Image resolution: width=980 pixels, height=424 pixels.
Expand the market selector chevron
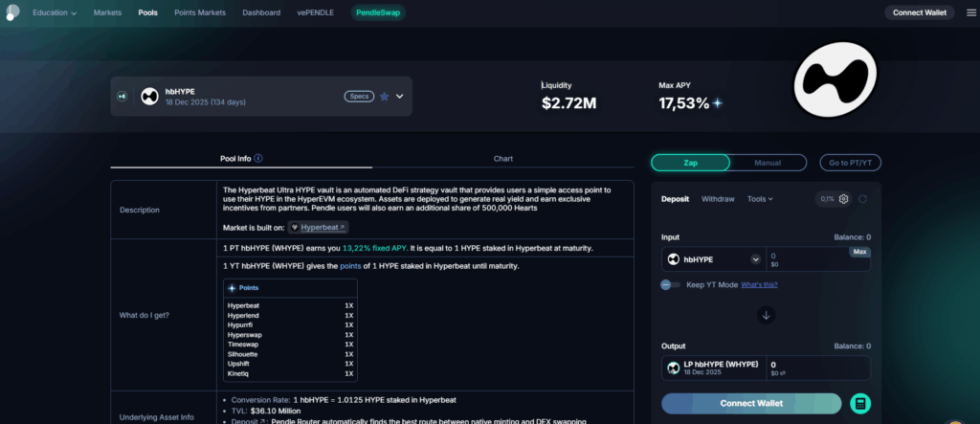400,97
